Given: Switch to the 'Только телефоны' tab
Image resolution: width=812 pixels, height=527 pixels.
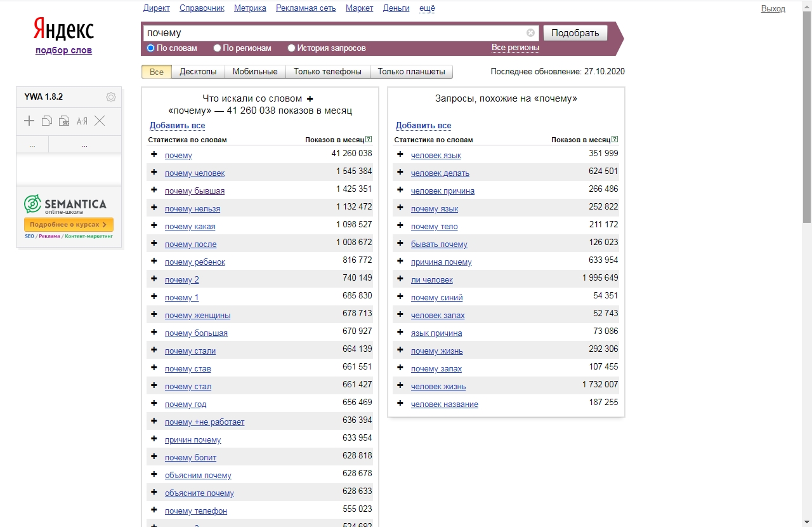Looking at the screenshot, I should [x=327, y=72].
